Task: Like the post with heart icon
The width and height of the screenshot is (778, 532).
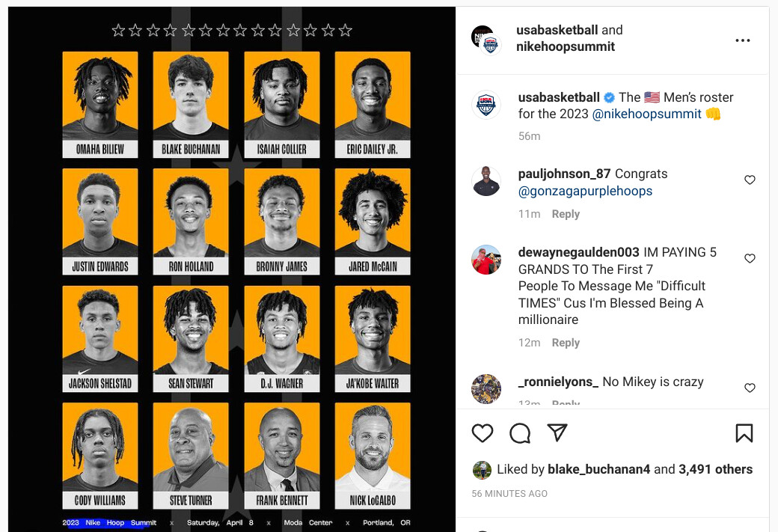Action: (x=483, y=433)
